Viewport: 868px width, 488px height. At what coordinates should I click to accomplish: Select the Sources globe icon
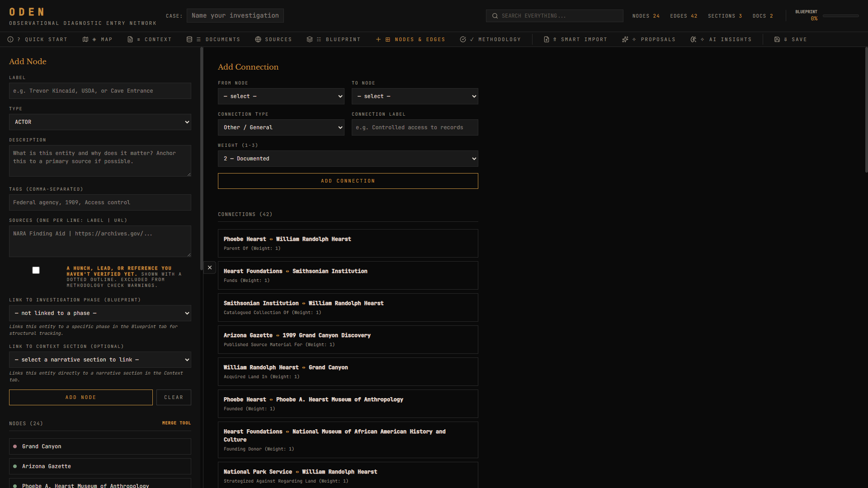(258, 39)
